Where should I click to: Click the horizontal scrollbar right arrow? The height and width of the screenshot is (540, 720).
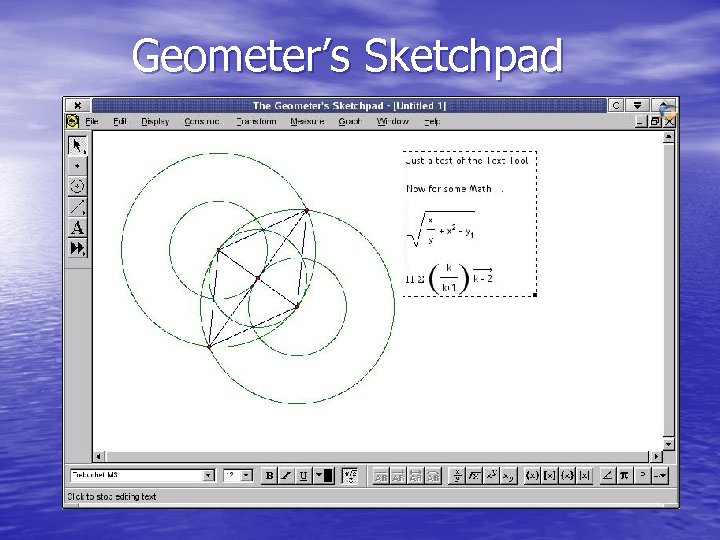point(656,456)
